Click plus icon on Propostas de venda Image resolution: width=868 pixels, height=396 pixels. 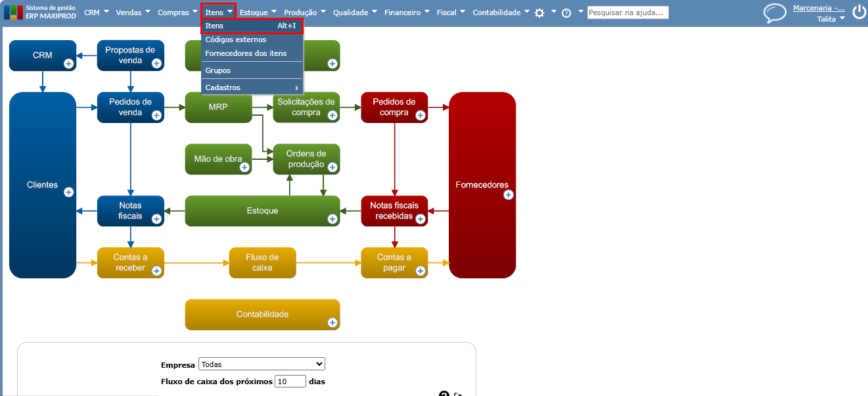pyautogui.click(x=156, y=63)
